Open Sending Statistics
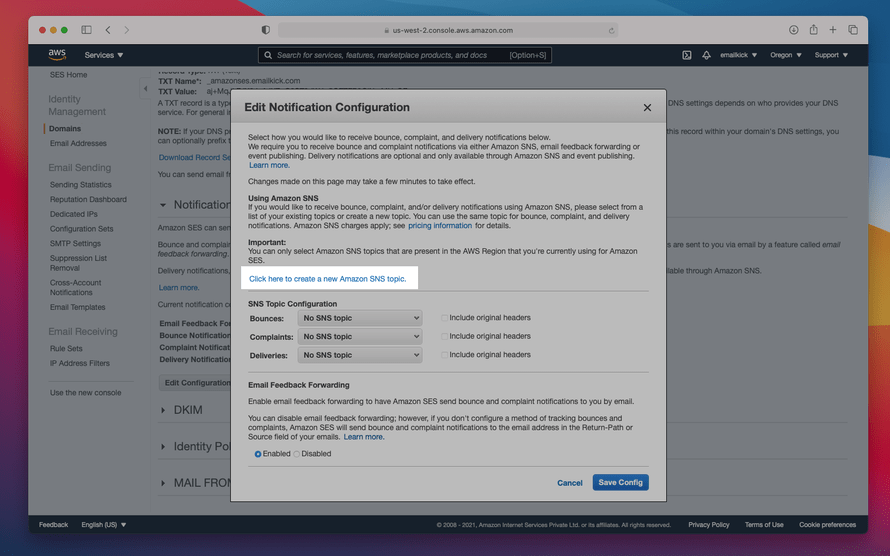Viewport: 890px width, 556px height. coord(81,185)
